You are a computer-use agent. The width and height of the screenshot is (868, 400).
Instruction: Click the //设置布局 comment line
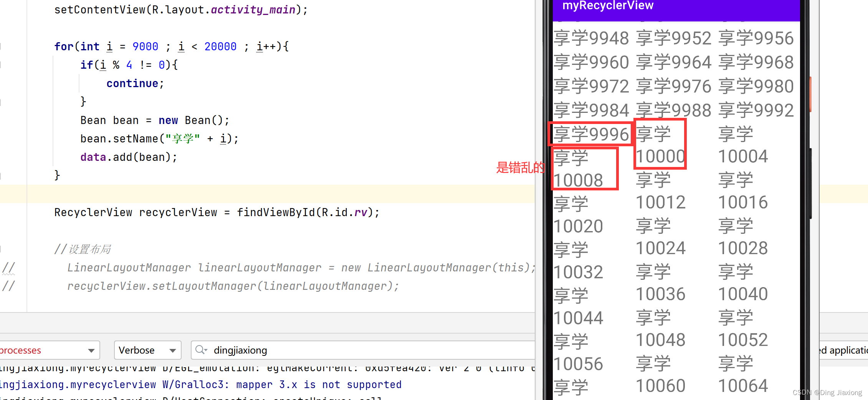coord(83,249)
